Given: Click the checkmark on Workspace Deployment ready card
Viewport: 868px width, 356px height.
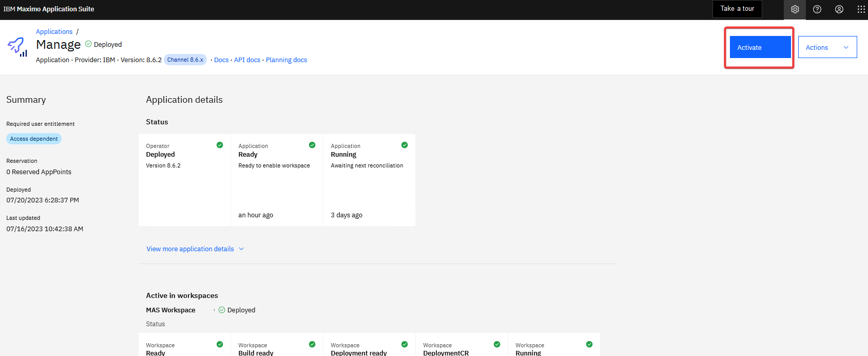Looking at the screenshot, I should (404, 344).
